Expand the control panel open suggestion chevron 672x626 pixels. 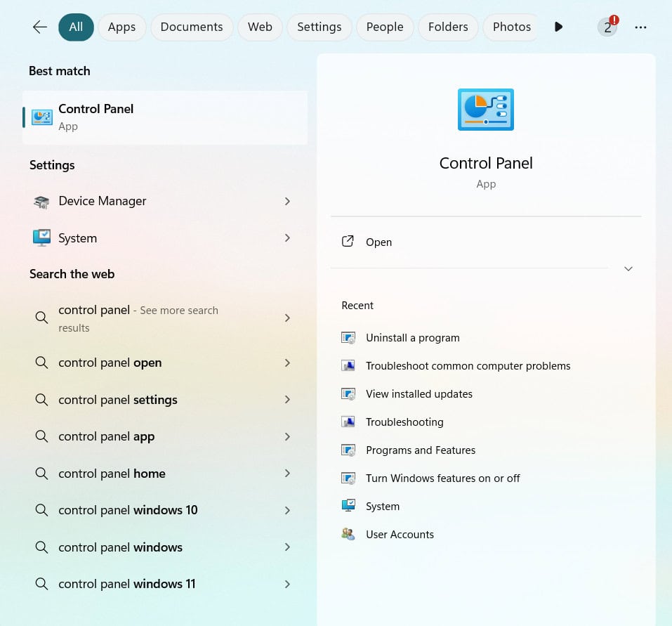click(x=287, y=363)
